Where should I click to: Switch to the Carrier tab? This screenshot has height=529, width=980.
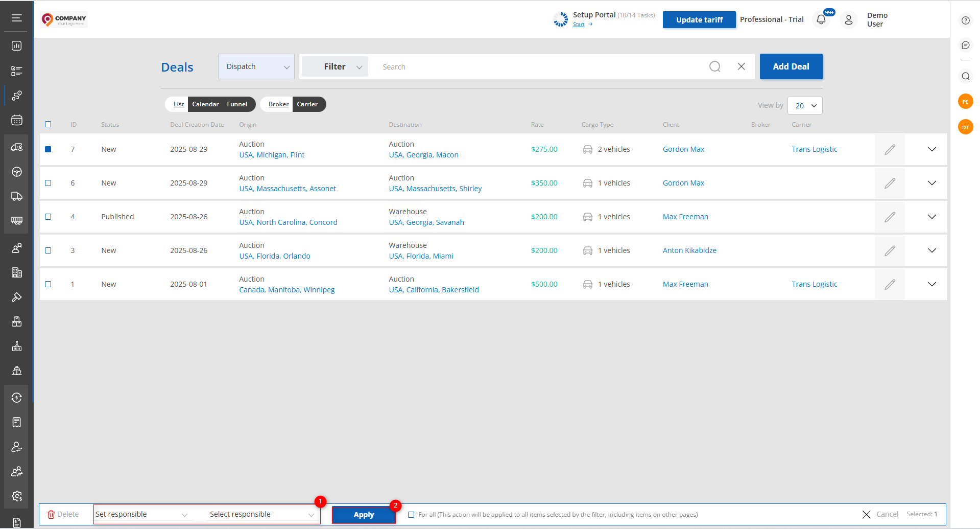point(307,104)
